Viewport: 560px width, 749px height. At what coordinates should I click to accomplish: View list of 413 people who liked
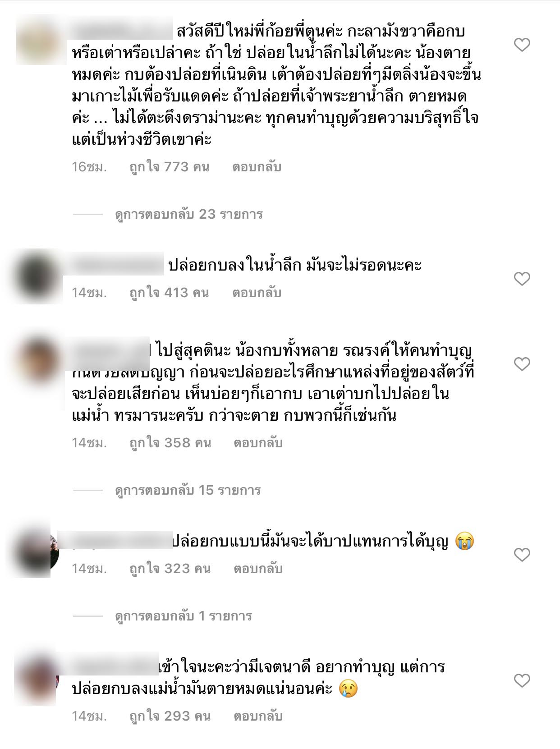(169, 293)
